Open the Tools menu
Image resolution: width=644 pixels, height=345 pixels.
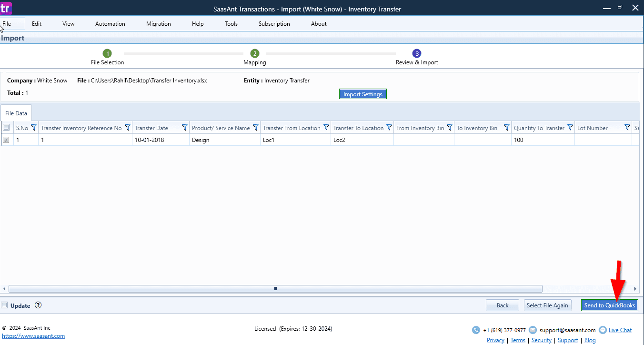point(231,24)
